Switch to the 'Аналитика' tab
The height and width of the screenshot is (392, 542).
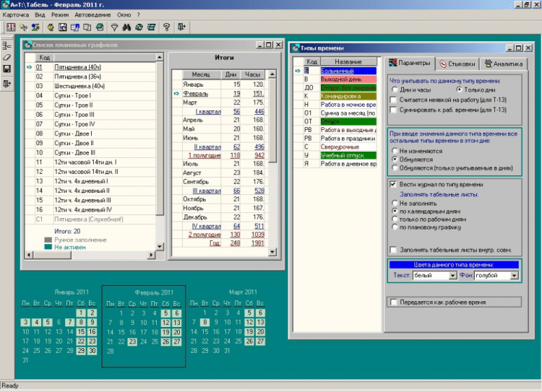tap(504, 64)
